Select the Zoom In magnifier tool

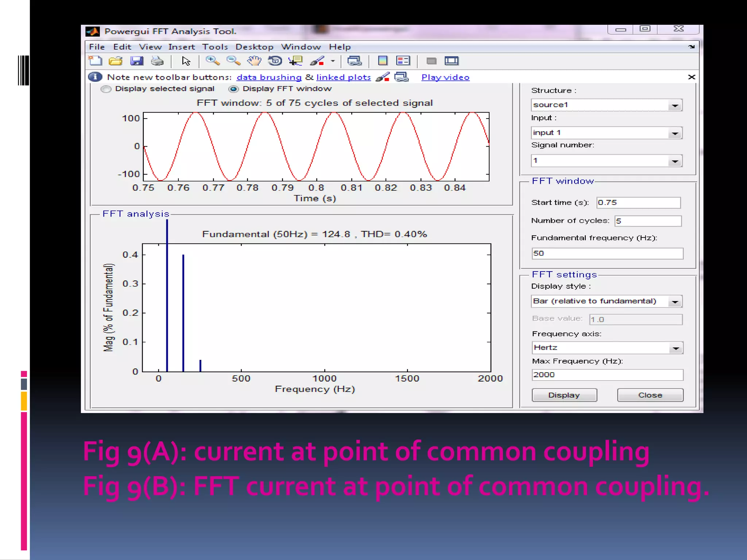click(x=213, y=61)
